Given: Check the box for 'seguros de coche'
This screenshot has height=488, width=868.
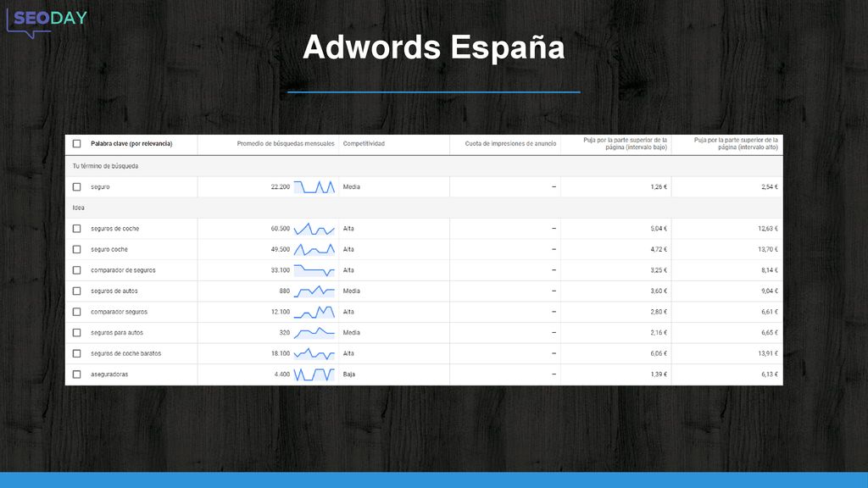Looking at the screenshot, I should pyautogui.click(x=77, y=229).
